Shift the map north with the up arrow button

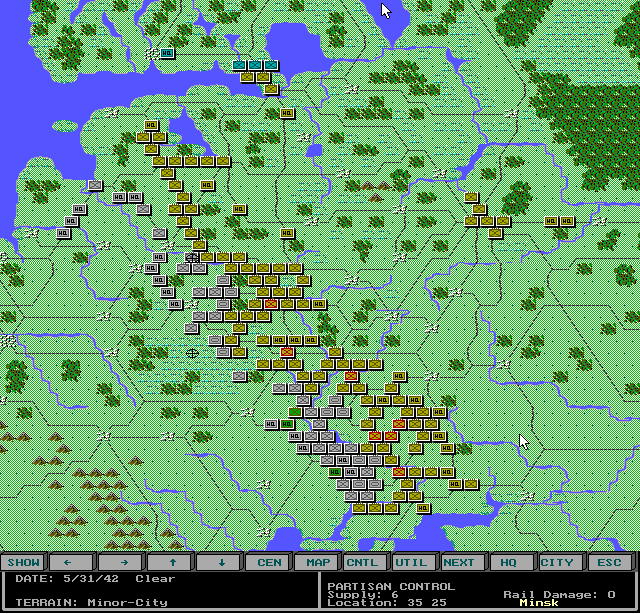(171, 563)
